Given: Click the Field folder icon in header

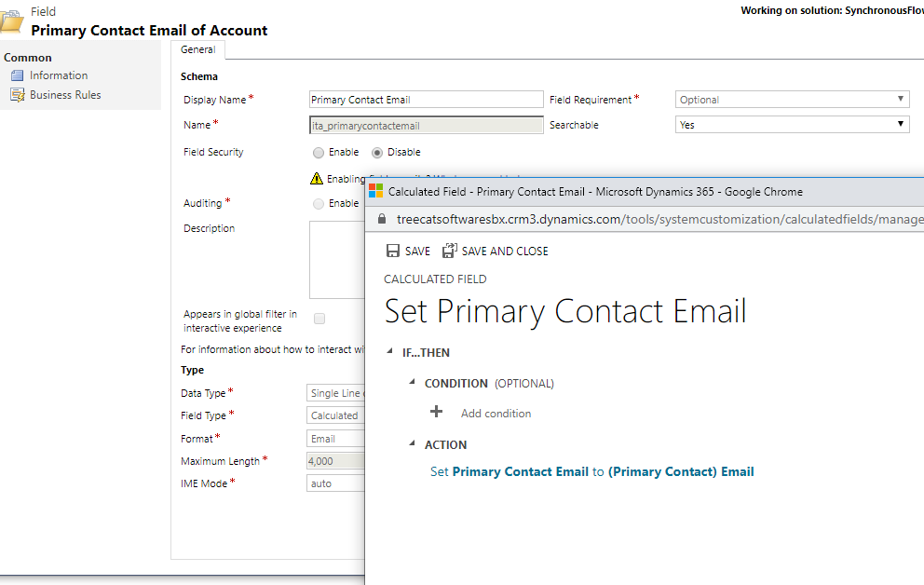Looking at the screenshot, I should [x=12, y=23].
